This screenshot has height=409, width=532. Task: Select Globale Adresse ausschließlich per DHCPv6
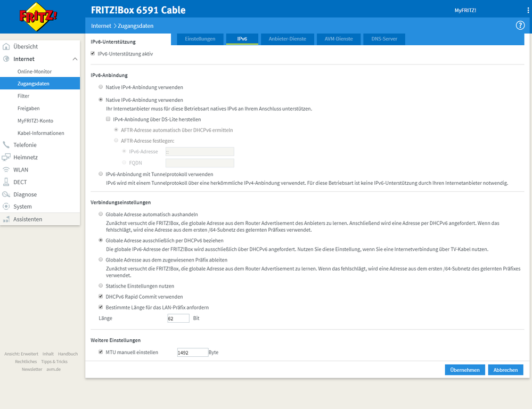101,240
